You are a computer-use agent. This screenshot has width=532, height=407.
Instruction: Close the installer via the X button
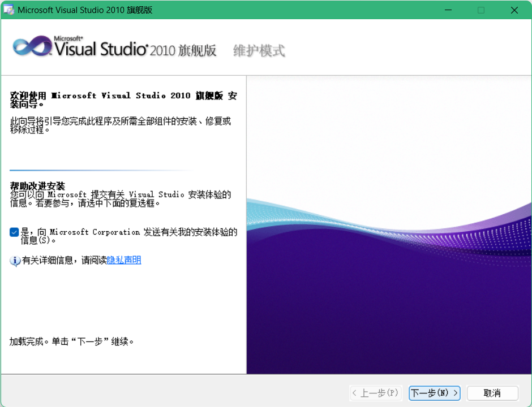point(514,10)
